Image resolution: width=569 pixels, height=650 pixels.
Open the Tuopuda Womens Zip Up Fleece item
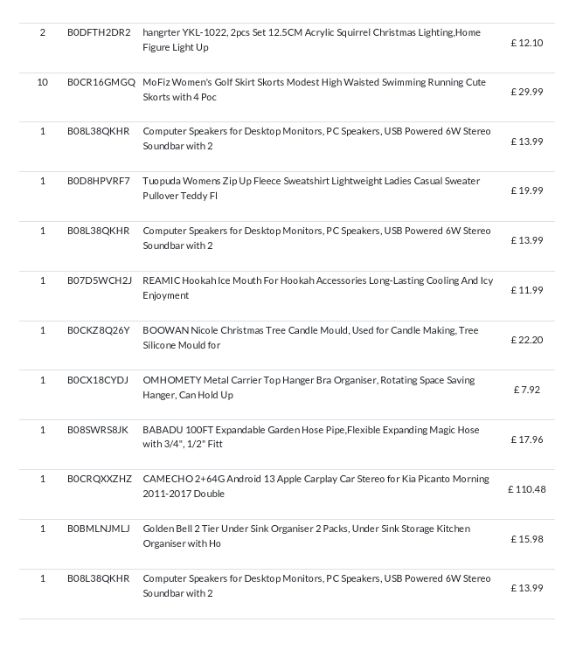(x=311, y=188)
